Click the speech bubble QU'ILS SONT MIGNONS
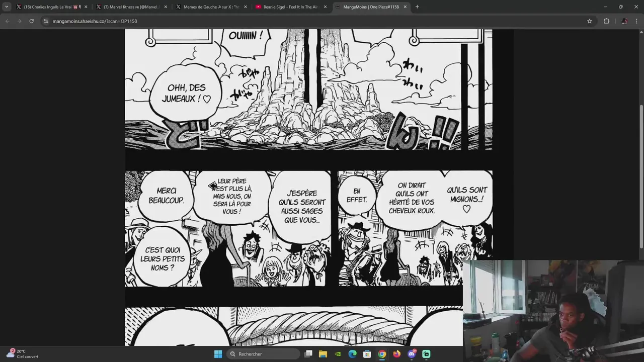Screen dimensions: 644x362 (467, 198)
